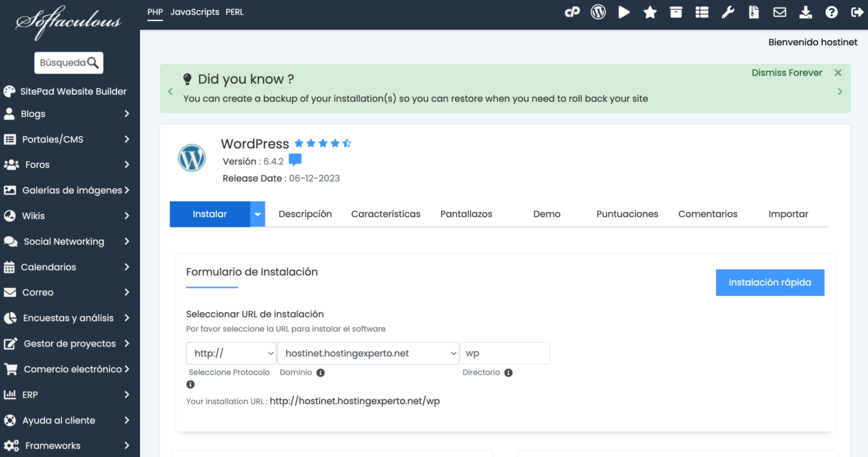Image resolution: width=868 pixels, height=457 pixels.
Task: Show next tip with right chevron
Action: [x=840, y=92]
